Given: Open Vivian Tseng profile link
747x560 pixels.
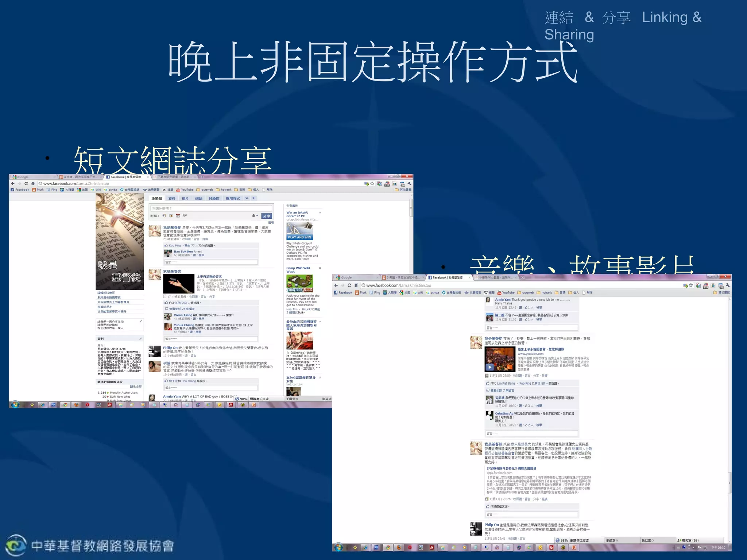Looking at the screenshot, I should coord(183,315).
